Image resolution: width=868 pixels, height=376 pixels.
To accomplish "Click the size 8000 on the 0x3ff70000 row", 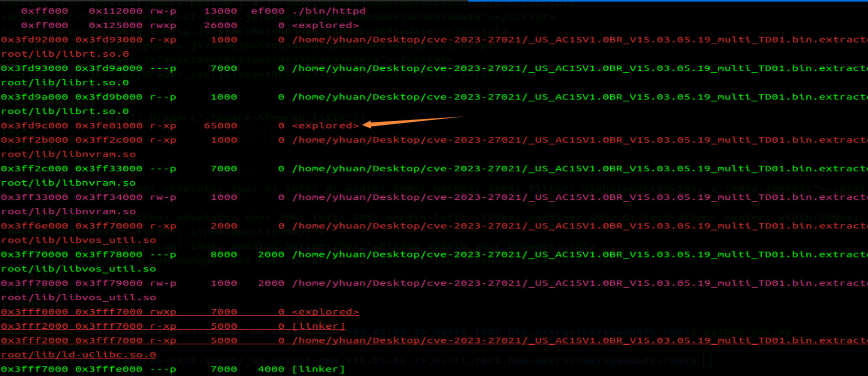I will coord(224,255).
